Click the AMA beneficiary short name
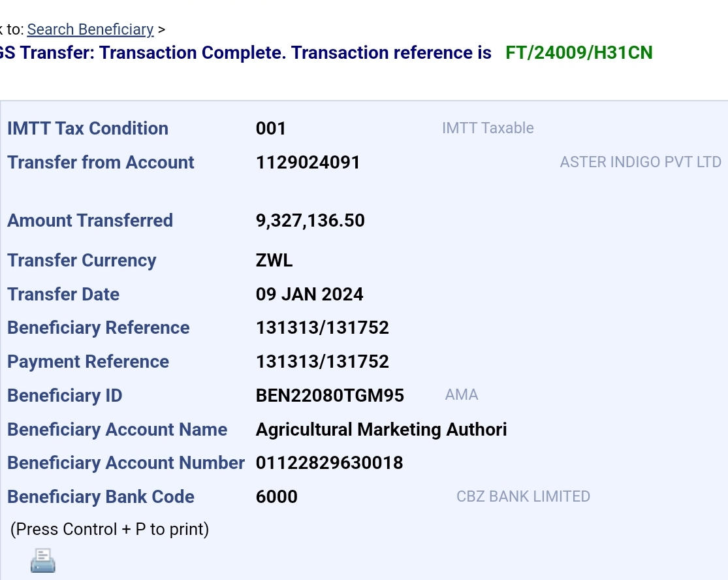This screenshot has width=728, height=580. [x=462, y=395]
